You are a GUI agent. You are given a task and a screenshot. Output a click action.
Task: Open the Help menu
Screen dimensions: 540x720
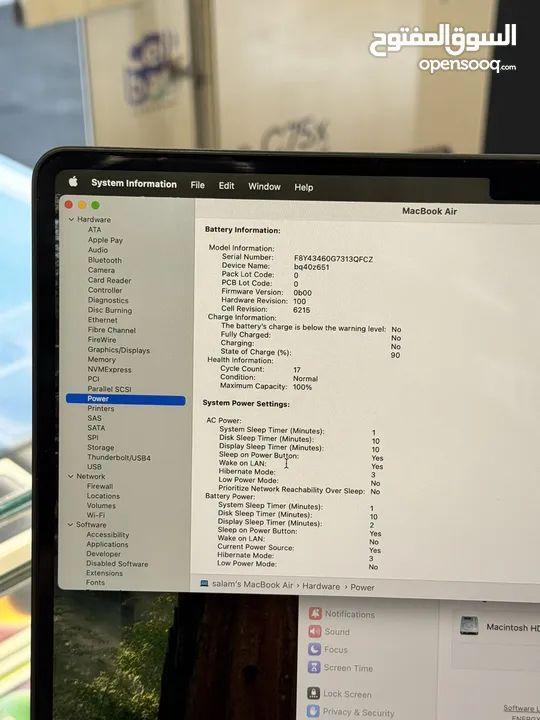coord(304,187)
